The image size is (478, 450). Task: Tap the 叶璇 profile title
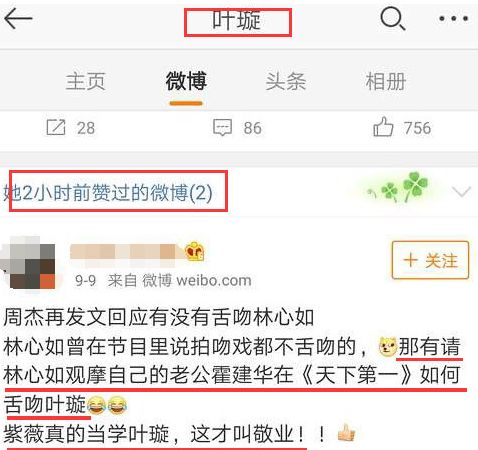tap(237, 21)
